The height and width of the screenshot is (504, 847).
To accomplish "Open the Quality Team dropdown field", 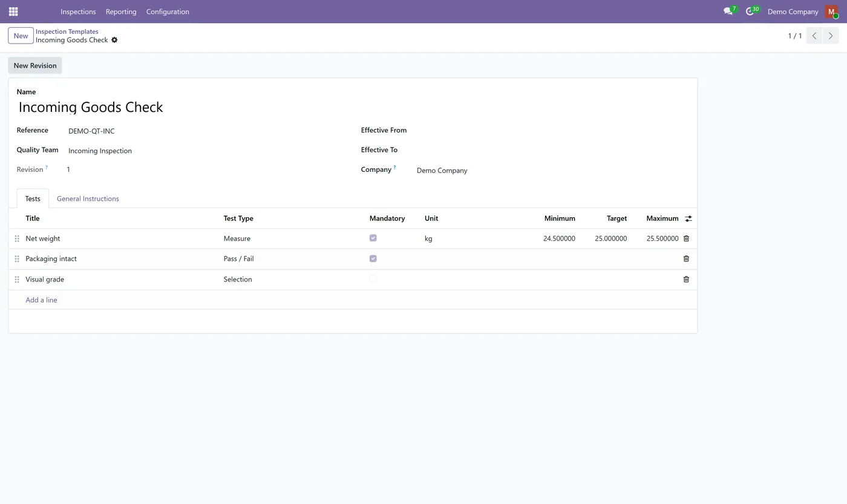I will (206, 151).
